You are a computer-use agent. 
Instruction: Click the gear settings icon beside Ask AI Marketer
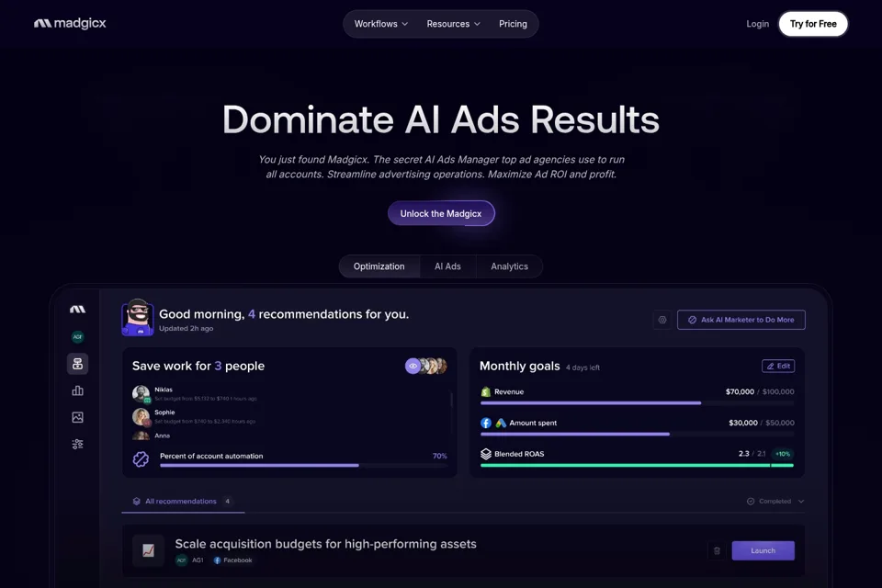(662, 320)
